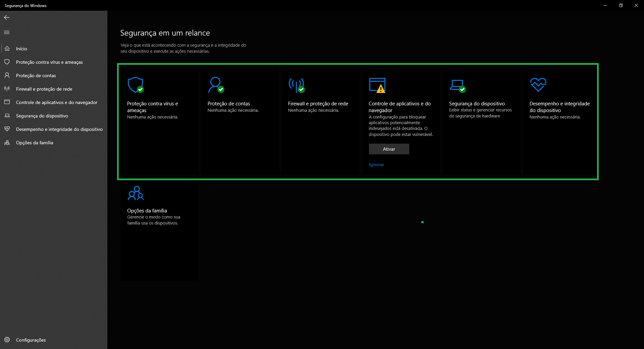This screenshot has width=644, height=349.
Task: Toggle the hamburger navigation menu
Action: point(7,33)
